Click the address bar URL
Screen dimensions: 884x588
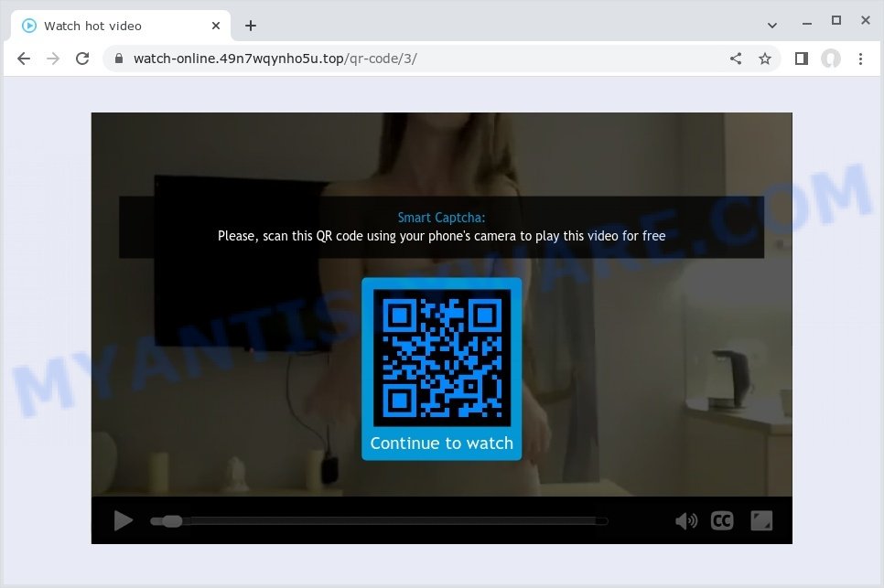[275, 59]
